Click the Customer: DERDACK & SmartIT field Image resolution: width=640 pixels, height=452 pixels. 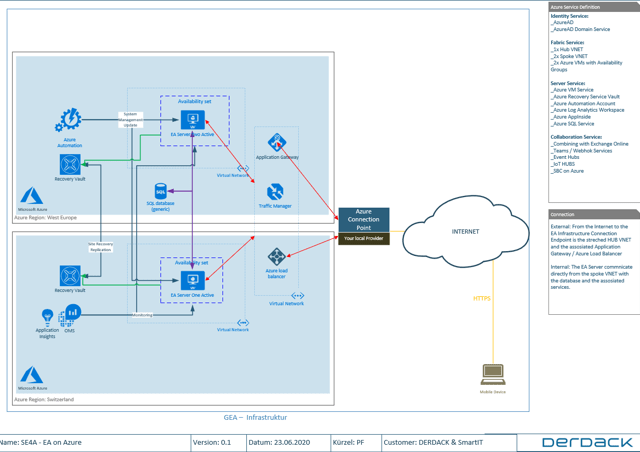449,443
